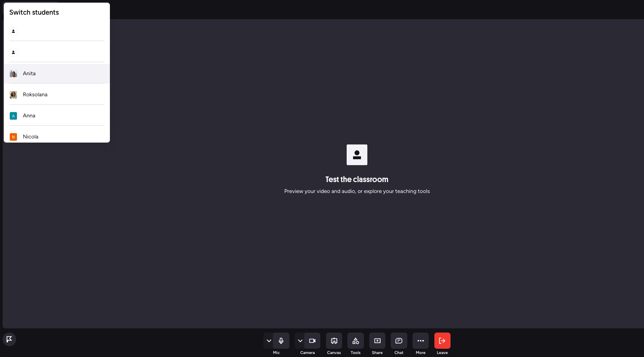Leave the classroom
This screenshot has width=644, height=357.
(x=442, y=341)
